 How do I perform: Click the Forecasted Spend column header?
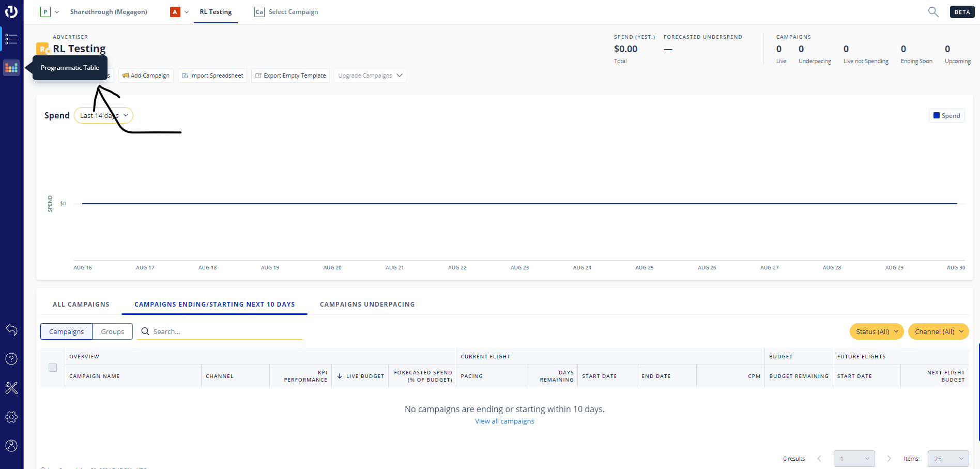coord(423,376)
